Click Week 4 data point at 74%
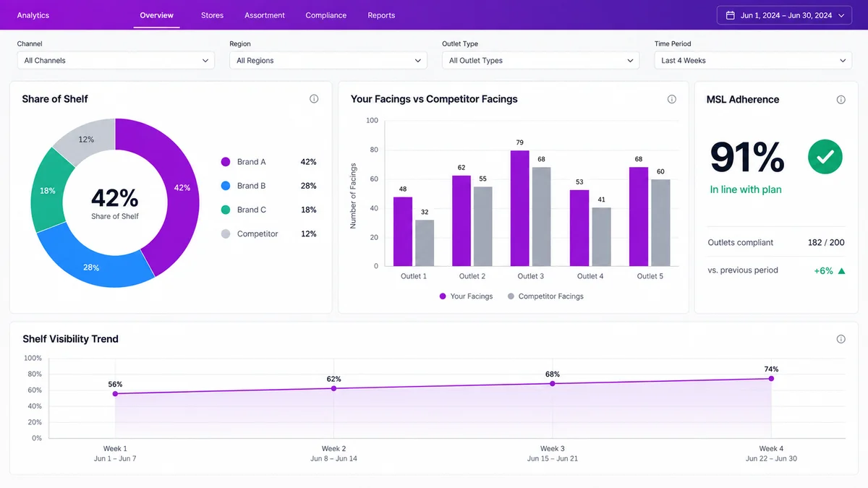This screenshot has height=488, width=868. 771,378
